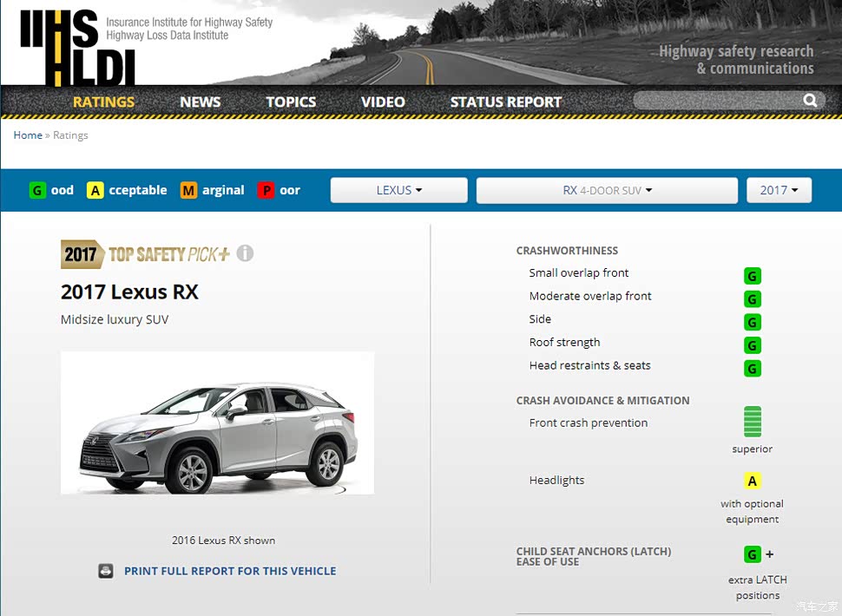Open the STATUS REPORT menu
The width and height of the screenshot is (842, 616).
pyautogui.click(x=506, y=102)
